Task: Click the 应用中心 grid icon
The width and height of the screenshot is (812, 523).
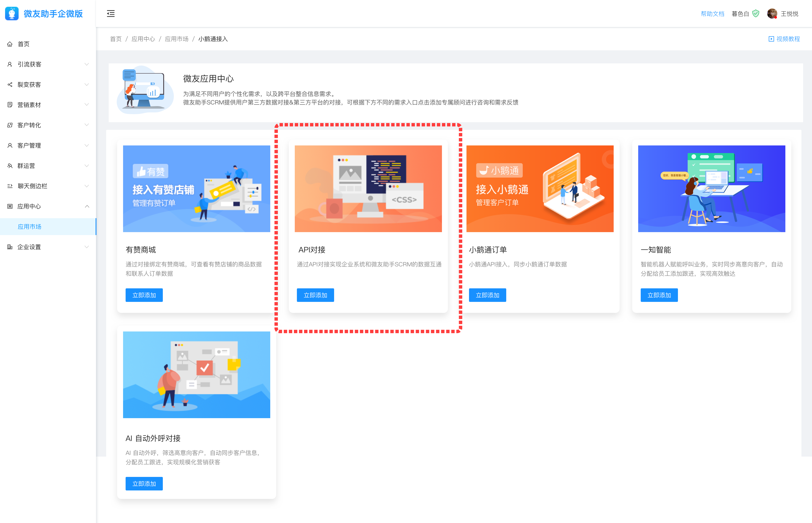Action: pyautogui.click(x=10, y=207)
